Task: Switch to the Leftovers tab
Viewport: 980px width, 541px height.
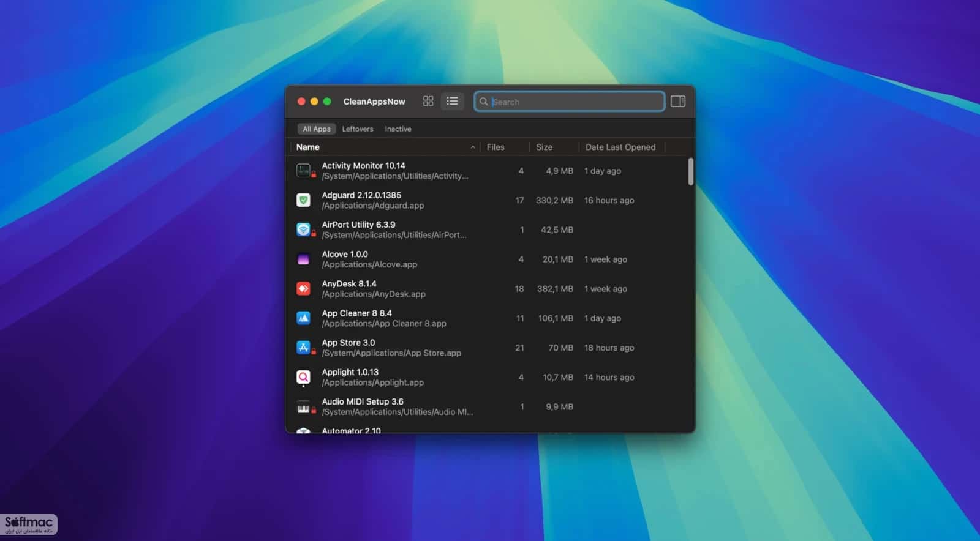Action: point(358,129)
